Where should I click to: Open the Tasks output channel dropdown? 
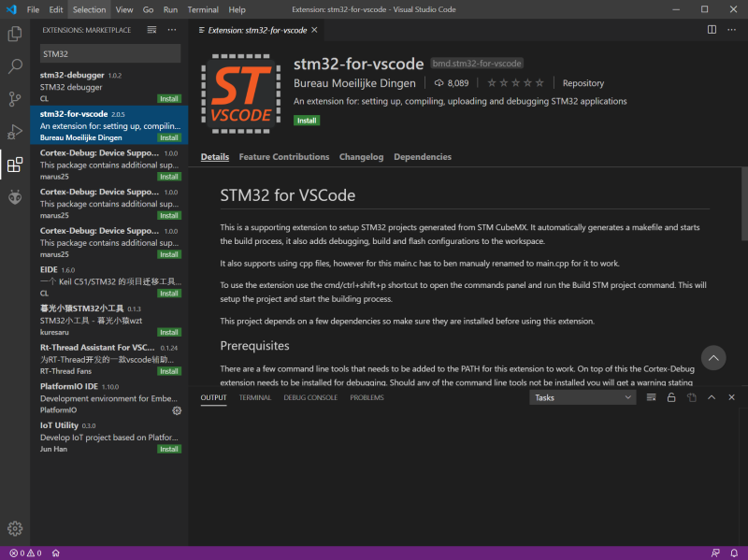click(x=582, y=396)
